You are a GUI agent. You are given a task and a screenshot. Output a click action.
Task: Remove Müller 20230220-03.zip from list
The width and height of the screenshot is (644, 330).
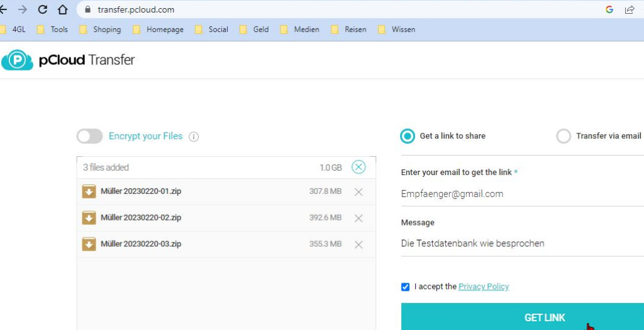tap(358, 245)
